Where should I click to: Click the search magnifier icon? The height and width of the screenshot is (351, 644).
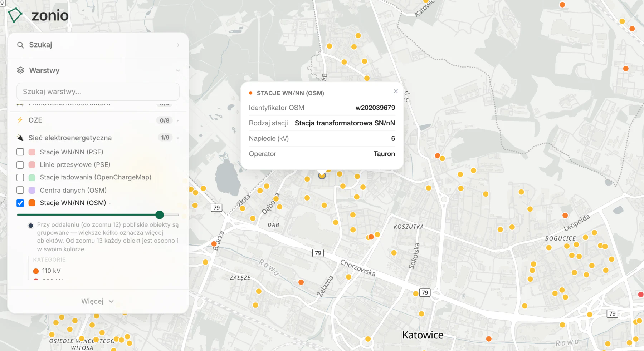[20, 45]
